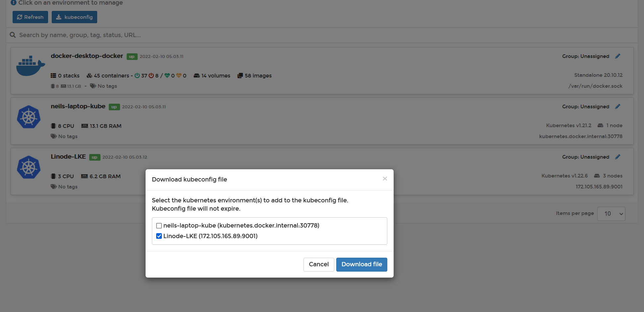
Task: Click the red stopped containers power icon
Action: 151,76
